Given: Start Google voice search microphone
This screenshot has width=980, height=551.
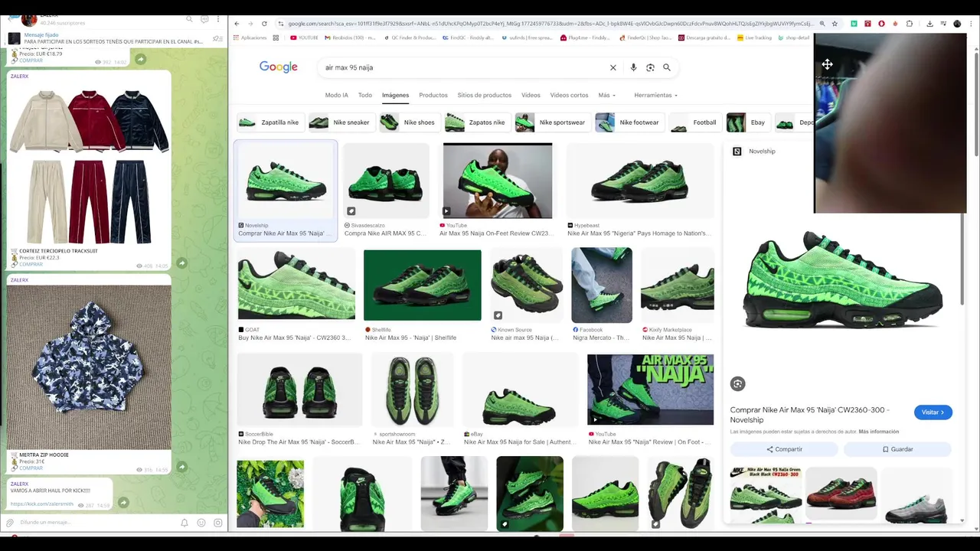Looking at the screenshot, I should [633, 67].
